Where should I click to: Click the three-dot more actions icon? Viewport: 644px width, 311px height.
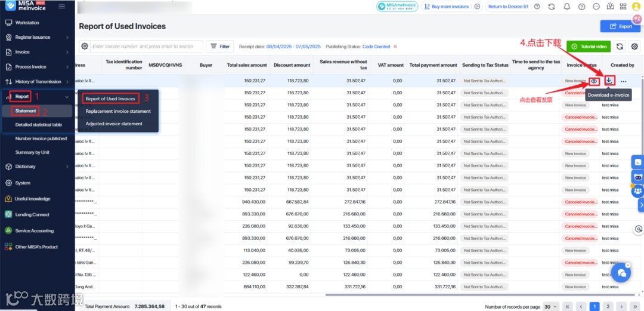click(x=624, y=81)
